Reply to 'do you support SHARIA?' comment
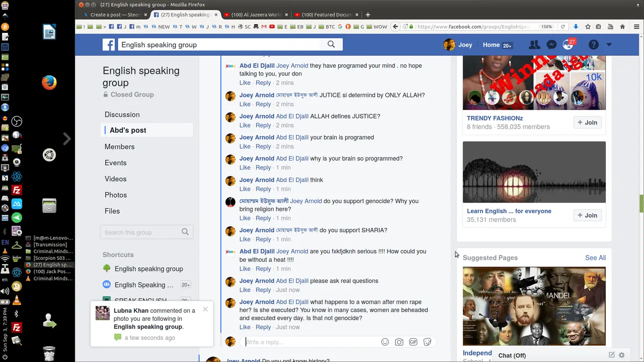 click(263, 239)
